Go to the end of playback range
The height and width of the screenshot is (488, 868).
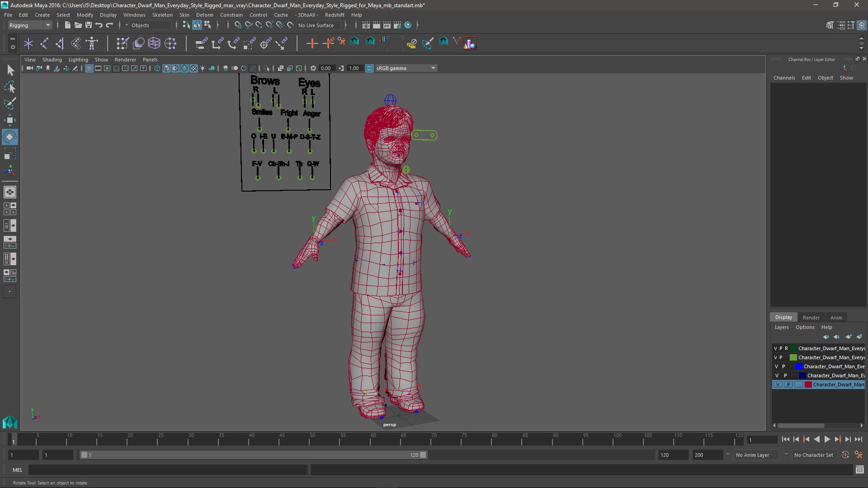pos(858,440)
